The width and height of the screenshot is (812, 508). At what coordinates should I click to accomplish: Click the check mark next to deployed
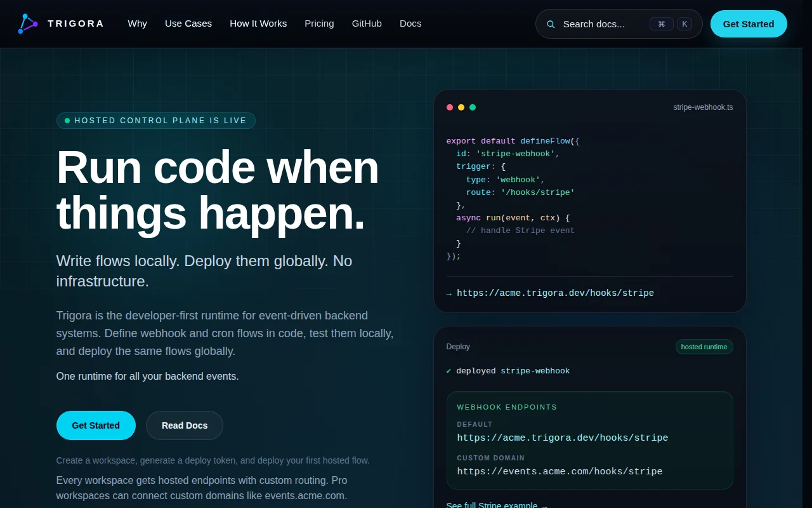[x=449, y=371]
